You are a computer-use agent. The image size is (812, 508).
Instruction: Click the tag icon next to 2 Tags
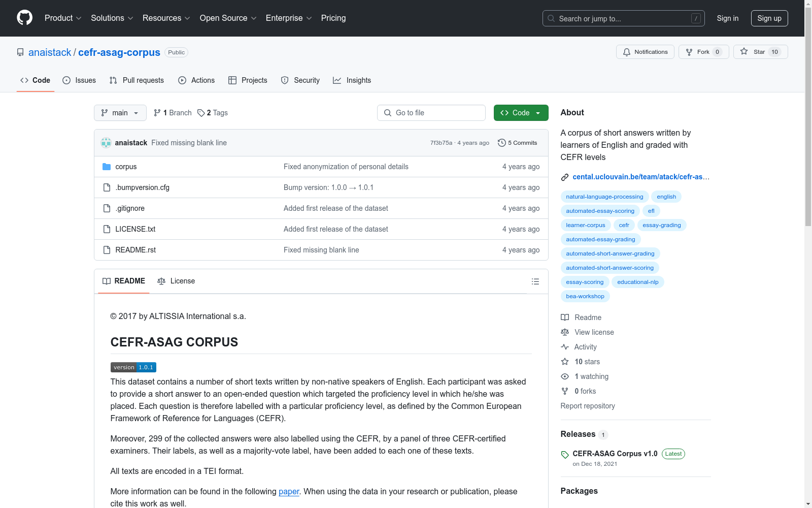[x=201, y=113]
